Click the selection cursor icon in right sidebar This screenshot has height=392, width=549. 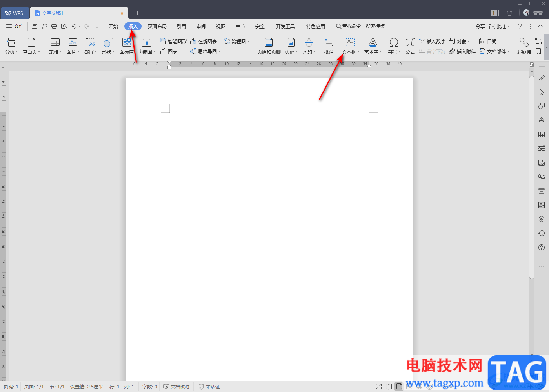[x=542, y=92]
